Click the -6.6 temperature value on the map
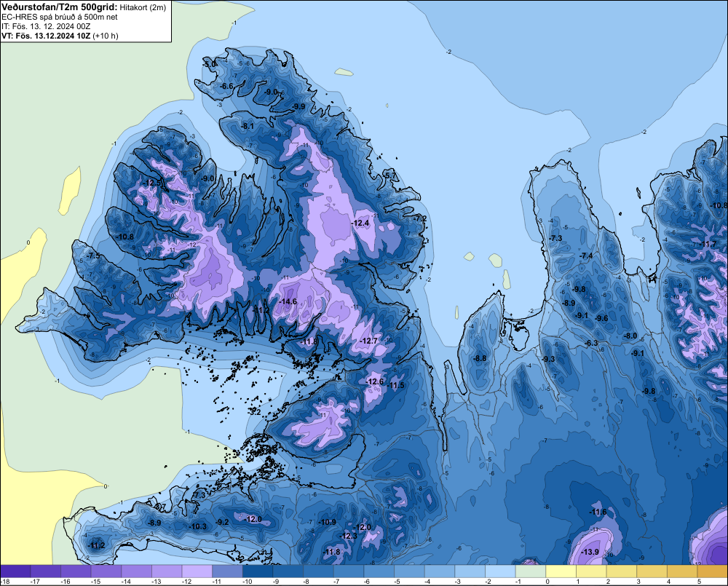The image size is (728, 586). click(x=226, y=86)
